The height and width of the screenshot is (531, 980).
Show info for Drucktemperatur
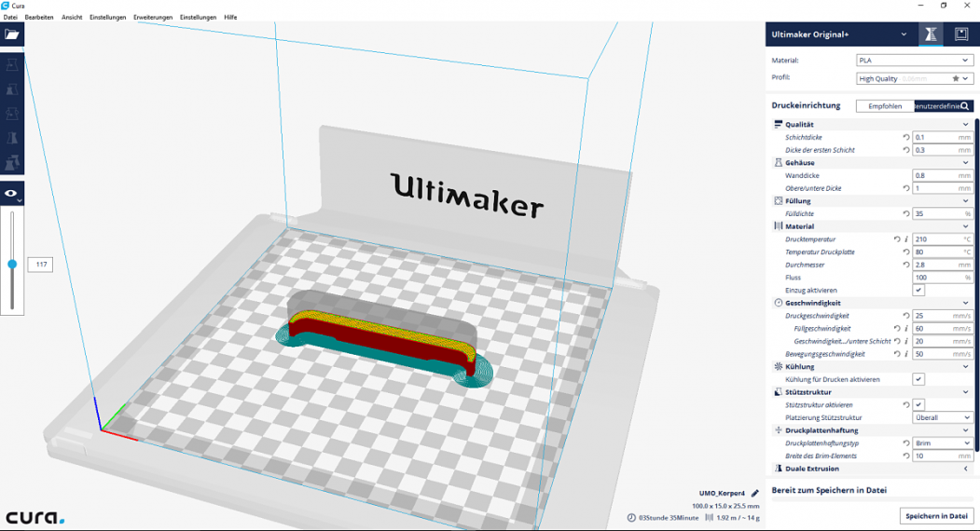(x=906, y=239)
